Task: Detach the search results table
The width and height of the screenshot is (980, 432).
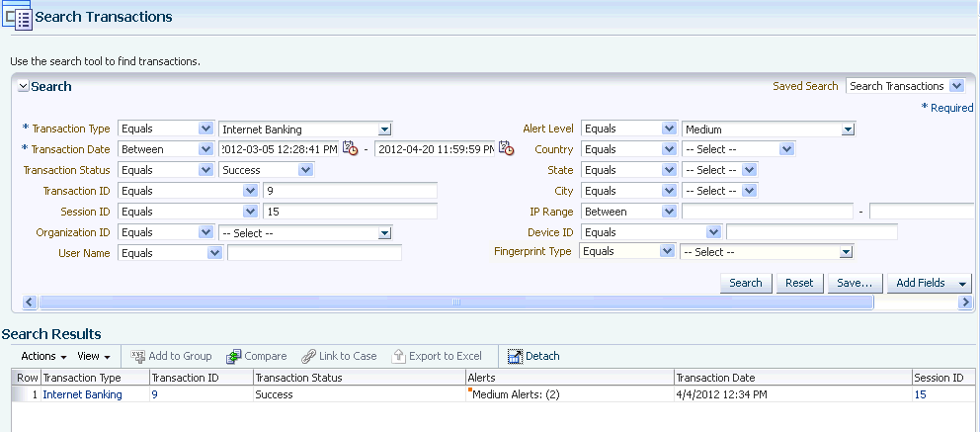Action: pyautogui.click(x=533, y=356)
